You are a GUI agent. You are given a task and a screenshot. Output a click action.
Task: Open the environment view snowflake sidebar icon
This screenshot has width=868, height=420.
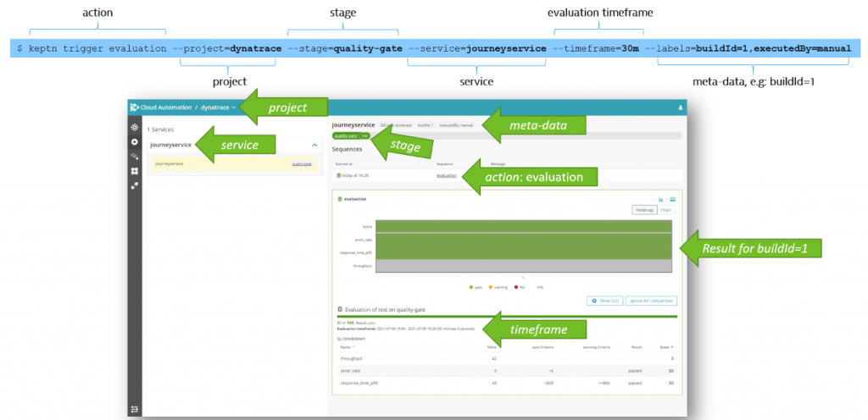click(135, 128)
